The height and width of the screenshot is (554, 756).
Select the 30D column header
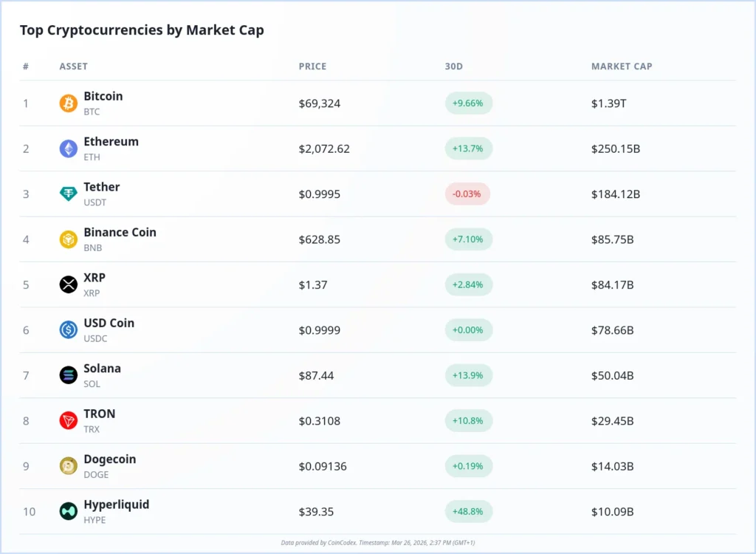point(453,66)
